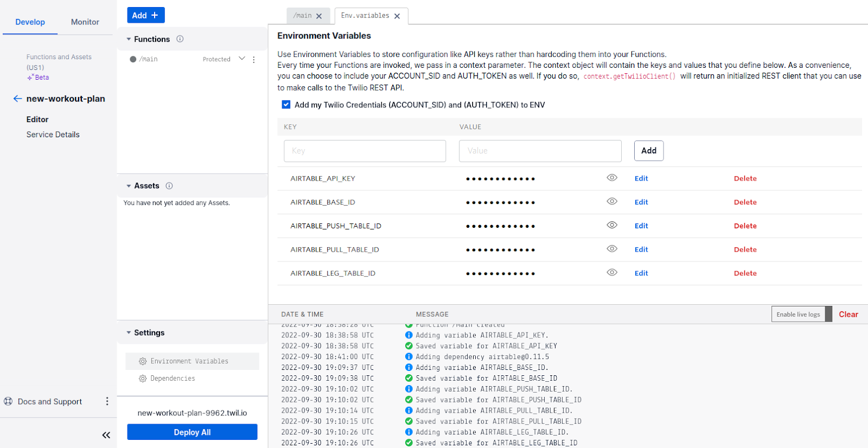Clear the log messages
Image resolution: width=868 pixels, height=448 pixels.
[848, 315]
